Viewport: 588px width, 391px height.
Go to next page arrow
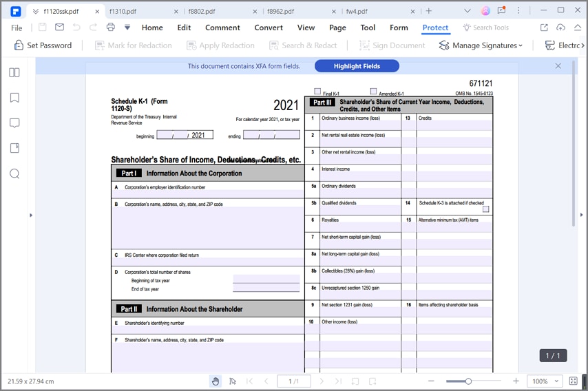(x=322, y=381)
